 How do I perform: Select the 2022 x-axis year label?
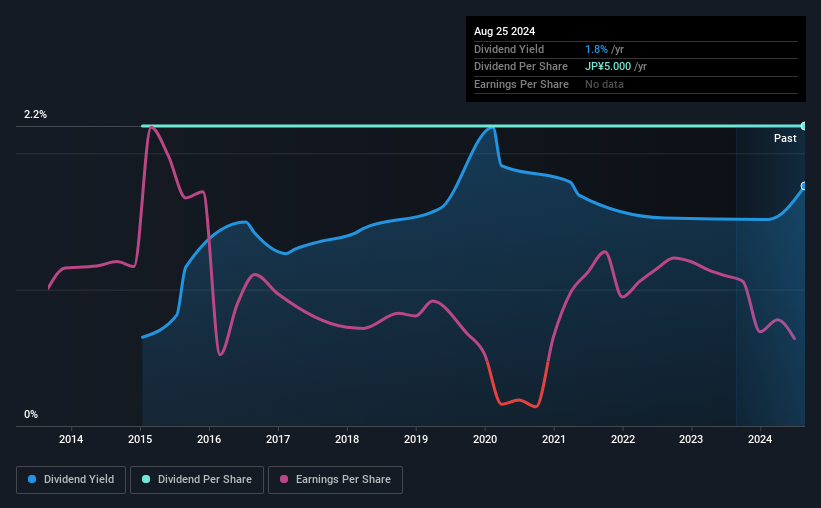622,439
